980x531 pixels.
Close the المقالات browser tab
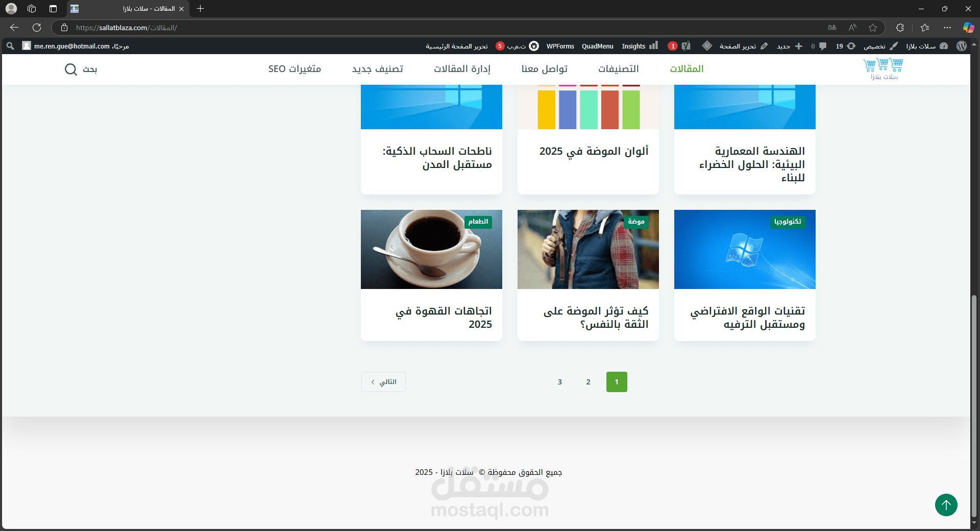(x=181, y=9)
